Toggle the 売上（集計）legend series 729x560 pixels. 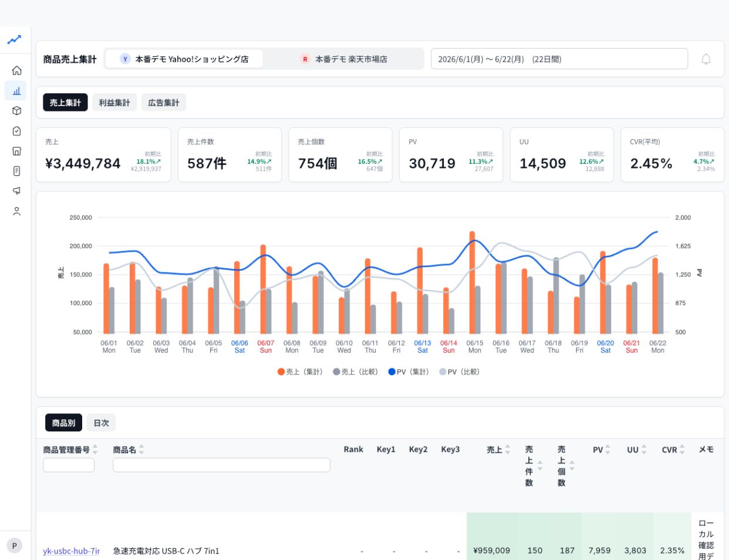tap(300, 372)
